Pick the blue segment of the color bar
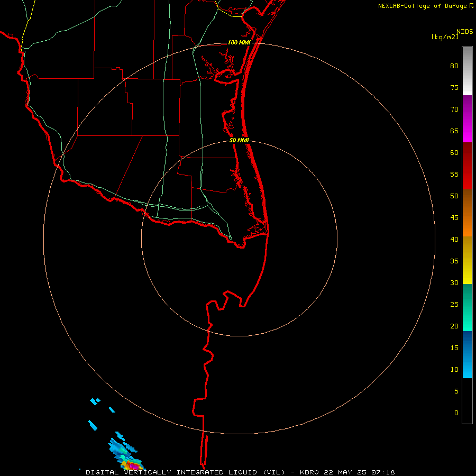The height and width of the screenshot is (476, 476). pyautogui.click(x=467, y=354)
